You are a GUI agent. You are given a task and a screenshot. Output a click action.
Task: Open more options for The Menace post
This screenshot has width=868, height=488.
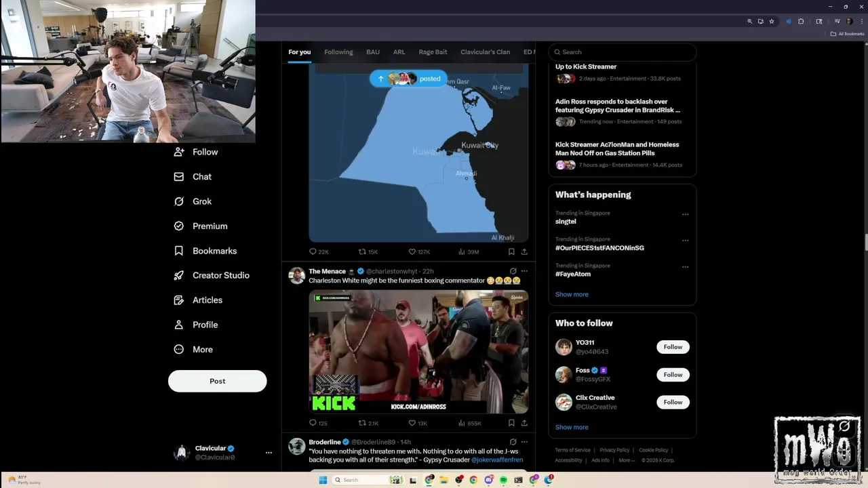(524, 271)
